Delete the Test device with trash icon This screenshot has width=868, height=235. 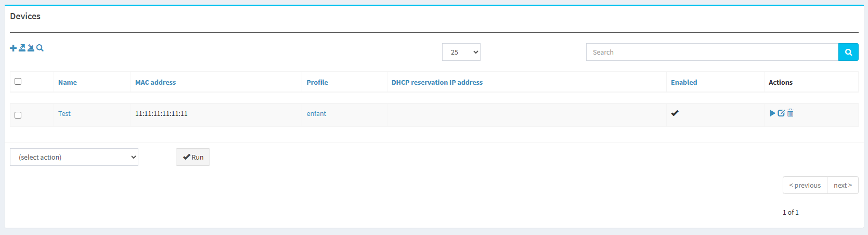[791, 113]
